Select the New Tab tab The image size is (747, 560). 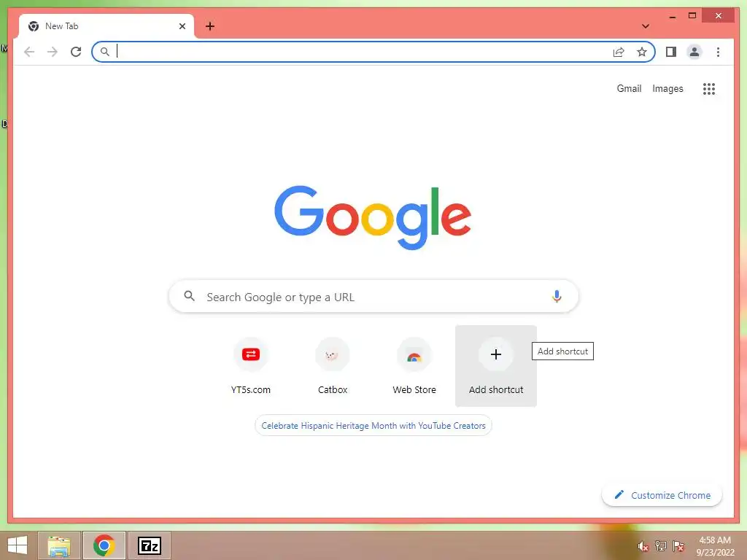(107, 26)
